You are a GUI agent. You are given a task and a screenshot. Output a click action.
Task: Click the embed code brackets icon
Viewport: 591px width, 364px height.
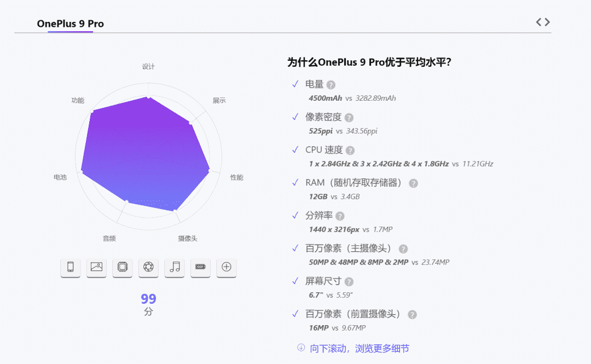tap(542, 22)
